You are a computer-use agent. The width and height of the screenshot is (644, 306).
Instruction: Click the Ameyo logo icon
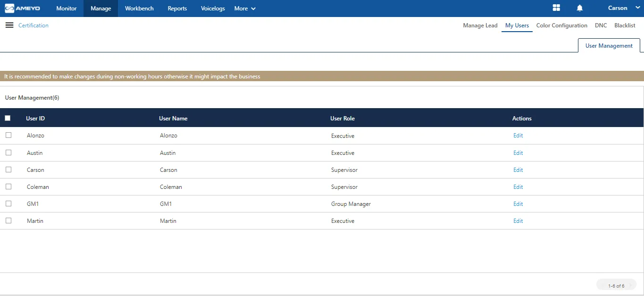click(x=23, y=8)
